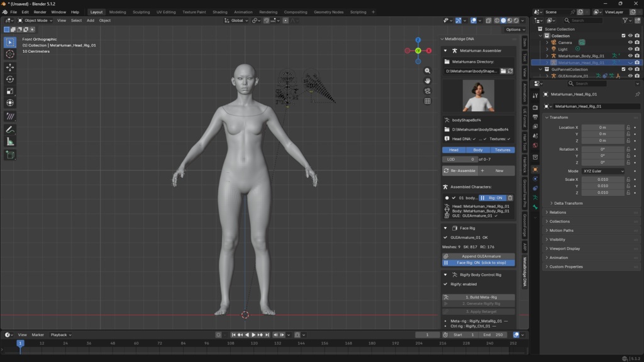Jump to the first frame

coord(233,335)
